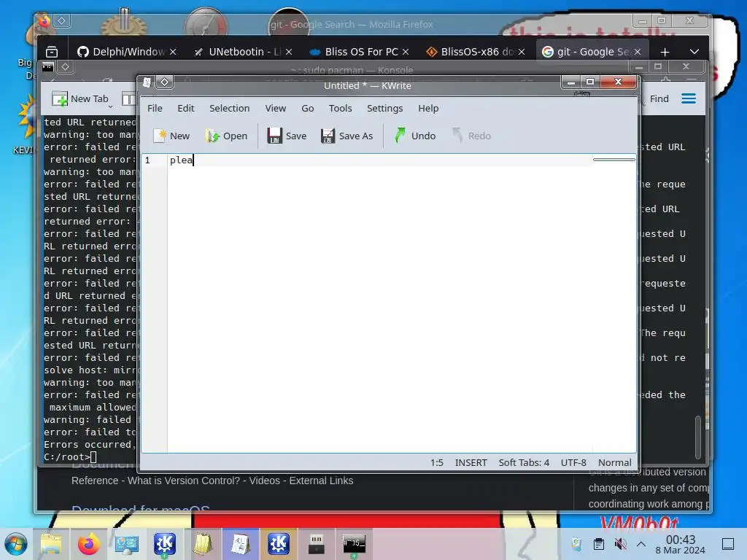Open the Help menu in KWrite

pos(428,108)
